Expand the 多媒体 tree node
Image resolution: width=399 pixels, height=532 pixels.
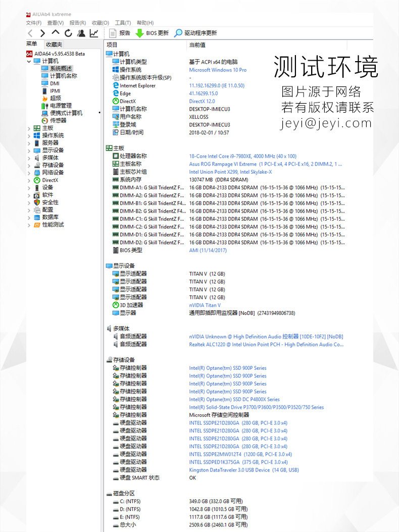[x=29, y=158]
